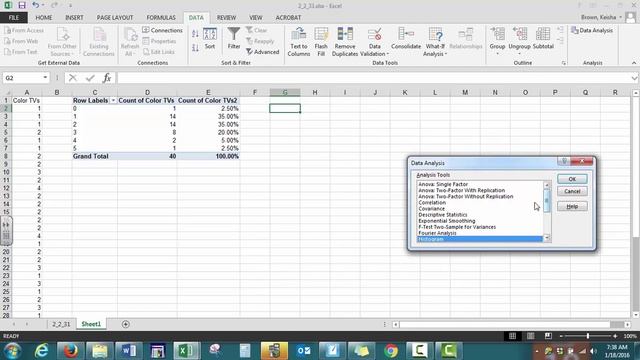
Task: Open Text to Columns tool
Action: pyautogui.click(x=299, y=42)
